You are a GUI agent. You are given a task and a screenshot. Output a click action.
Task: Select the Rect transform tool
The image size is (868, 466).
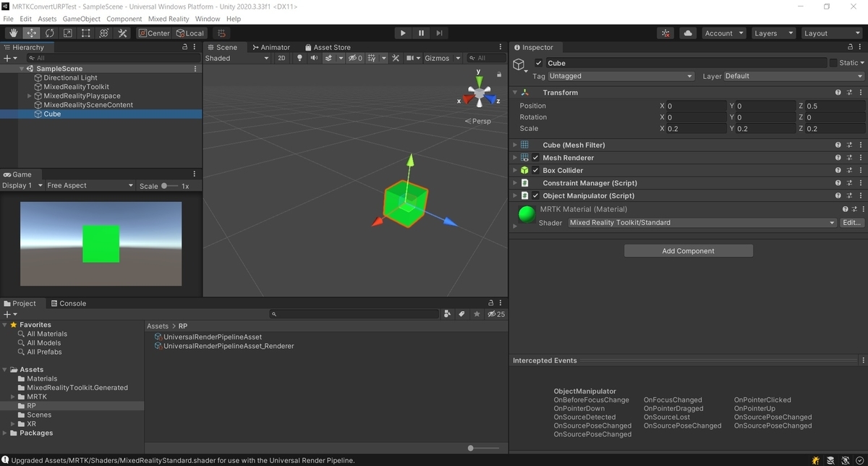tap(85, 33)
